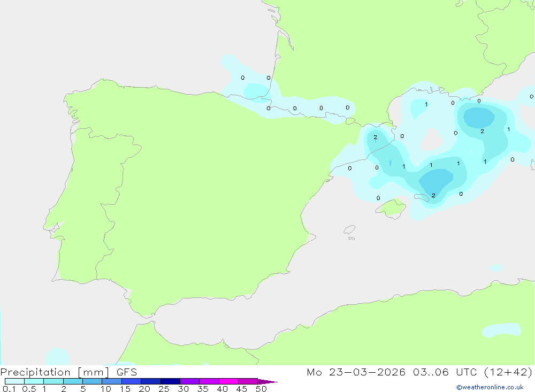Click the '03..06 UTC' time range text
The width and height of the screenshot is (535, 392).
tap(445, 372)
